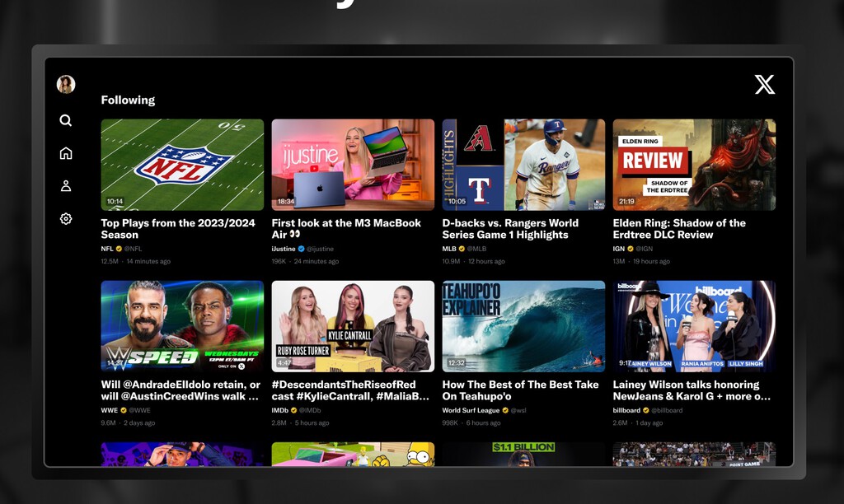Image resolution: width=844 pixels, height=504 pixels.
Task: Click the verified badge beside WWE
Action: [124, 410]
